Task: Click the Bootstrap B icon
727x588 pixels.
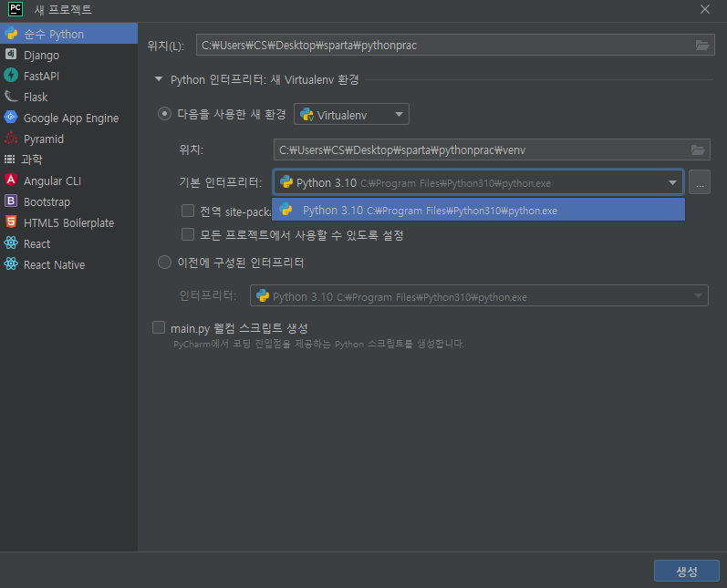Action: click(11, 201)
